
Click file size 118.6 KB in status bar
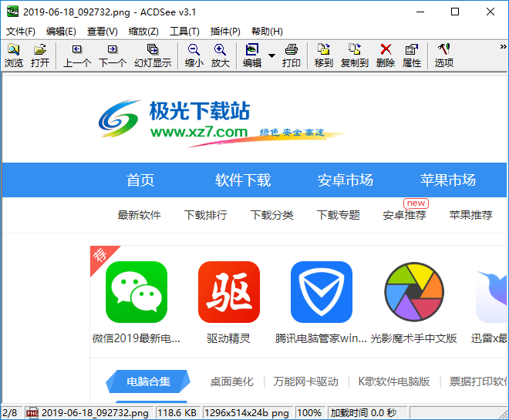177,413
